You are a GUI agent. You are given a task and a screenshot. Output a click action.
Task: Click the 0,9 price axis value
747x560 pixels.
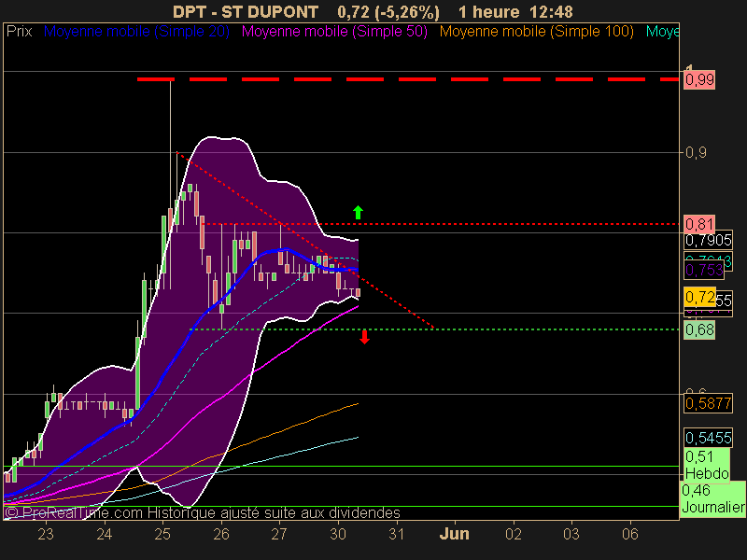click(696, 152)
